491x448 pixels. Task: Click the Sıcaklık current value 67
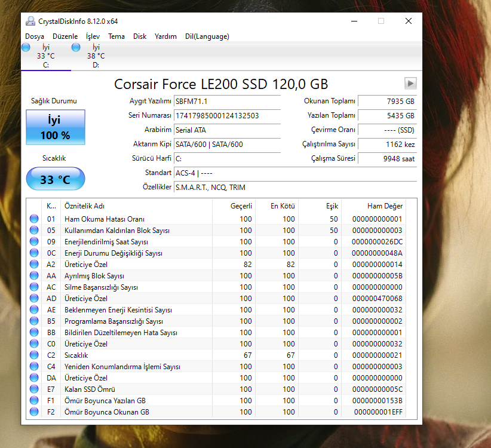[247, 355]
